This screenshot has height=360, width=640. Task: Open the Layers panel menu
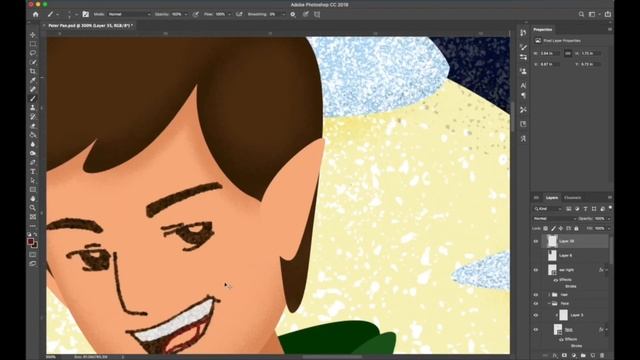(x=610, y=198)
